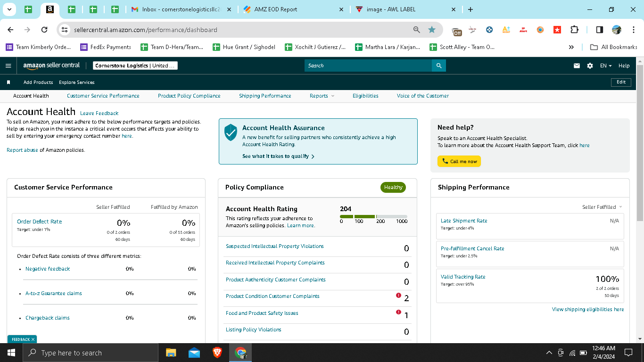This screenshot has height=362, width=644.
Task: Click the bookmark flag icon beside Add Products
Action: click(x=8, y=82)
